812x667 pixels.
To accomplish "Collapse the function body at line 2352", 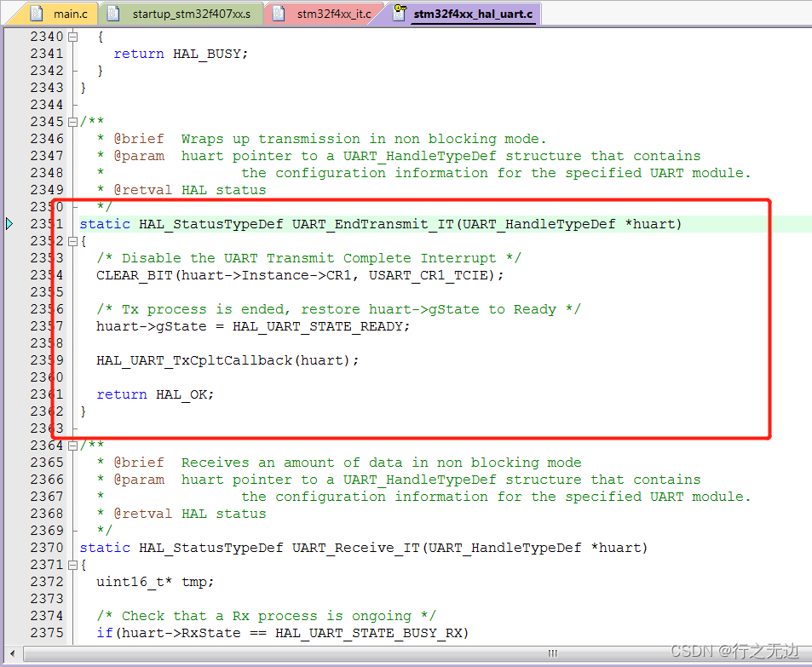I will [73, 241].
